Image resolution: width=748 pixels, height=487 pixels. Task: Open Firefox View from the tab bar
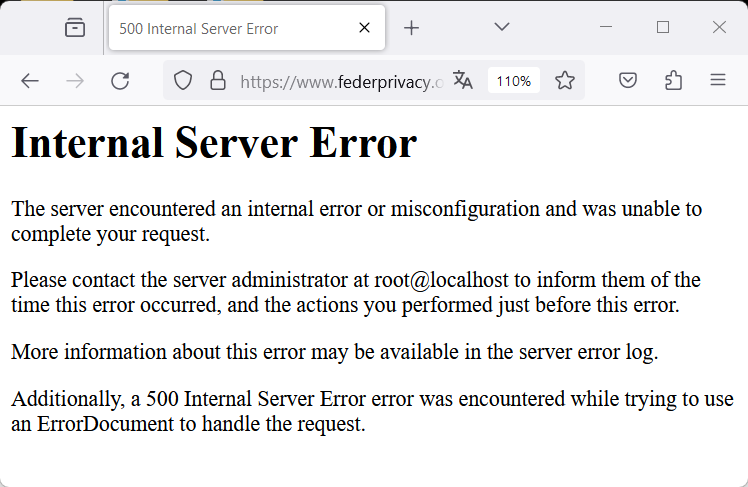tap(75, 28)
